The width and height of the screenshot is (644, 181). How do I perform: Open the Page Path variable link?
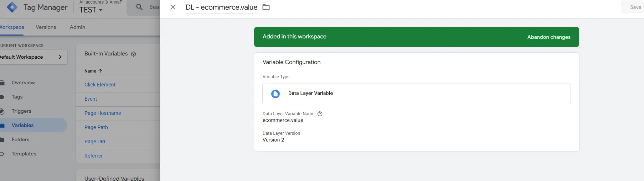(96, 127)
